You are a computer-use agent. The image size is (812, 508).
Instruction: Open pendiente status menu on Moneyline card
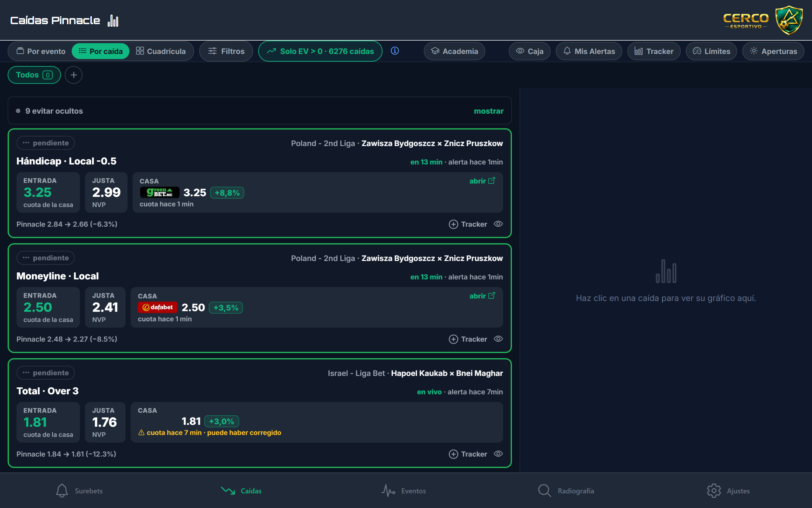(46, 258)
